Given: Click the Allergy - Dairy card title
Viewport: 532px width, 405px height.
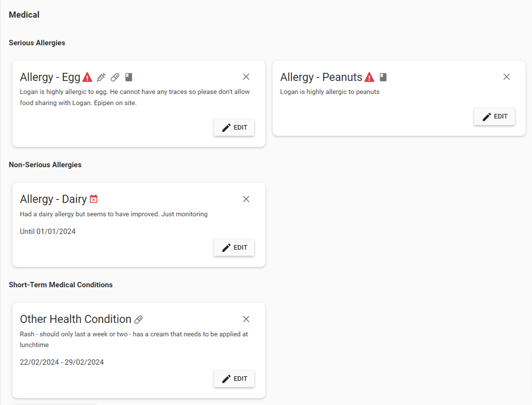Looking at the screenshot, I should [53, 199].
